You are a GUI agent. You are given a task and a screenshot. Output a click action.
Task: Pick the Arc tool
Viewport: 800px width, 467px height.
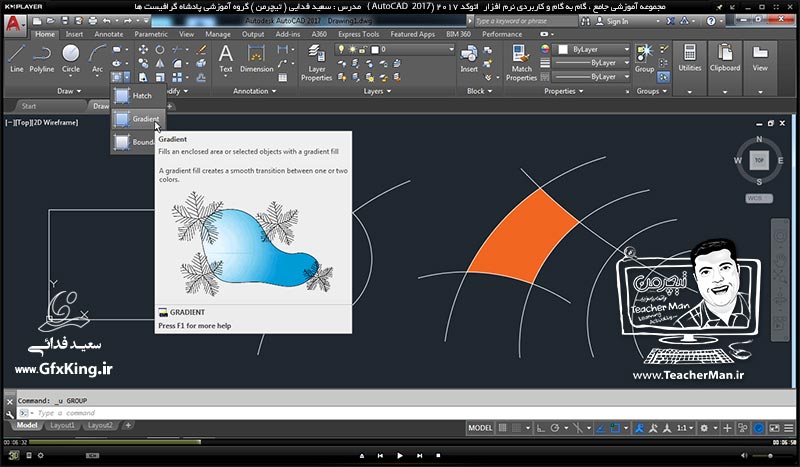97,59
